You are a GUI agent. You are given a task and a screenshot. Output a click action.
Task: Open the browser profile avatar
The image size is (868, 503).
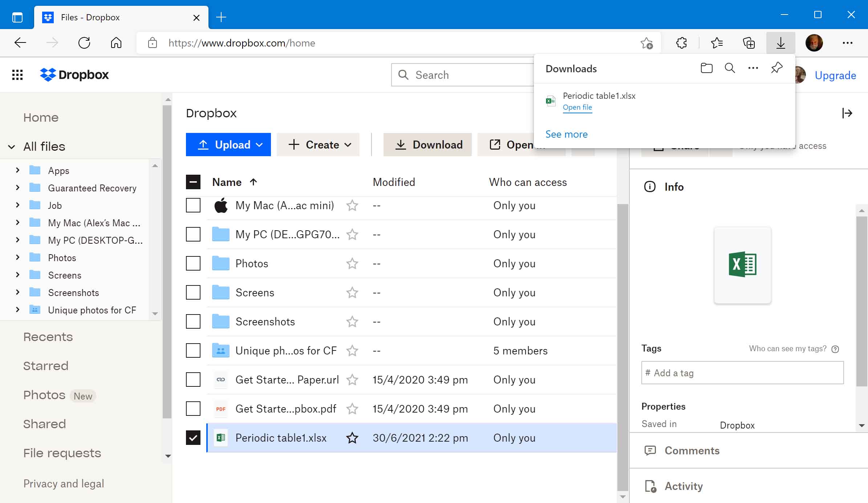[814, 43]
